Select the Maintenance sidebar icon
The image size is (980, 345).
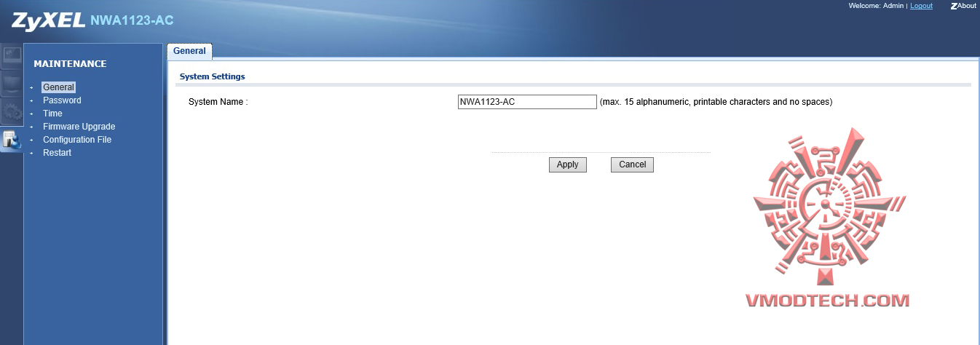pos(12,138)
